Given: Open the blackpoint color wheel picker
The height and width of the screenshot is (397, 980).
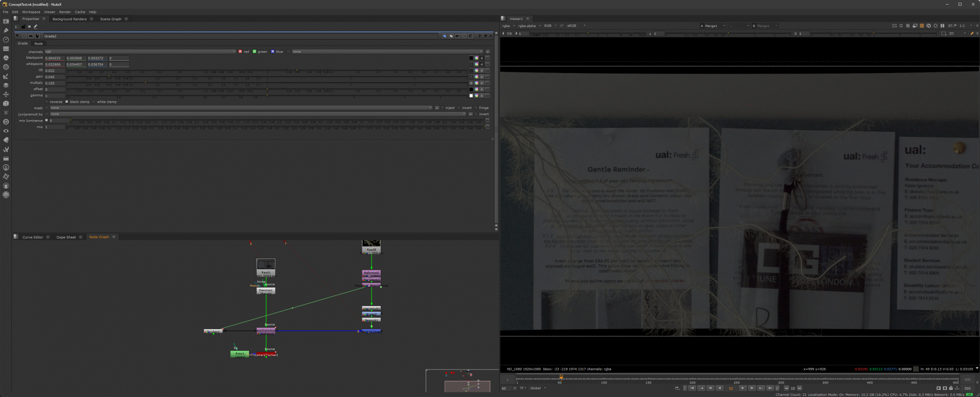Looking at the screenshot, I should 476,58.
